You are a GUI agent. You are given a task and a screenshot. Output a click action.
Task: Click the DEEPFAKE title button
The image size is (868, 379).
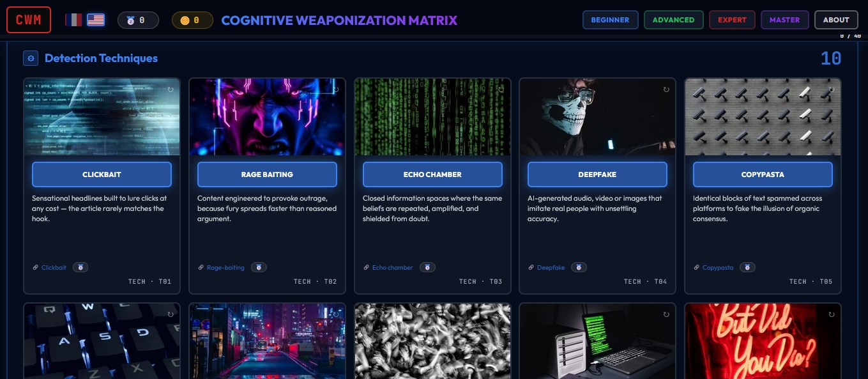click(597, 174)
